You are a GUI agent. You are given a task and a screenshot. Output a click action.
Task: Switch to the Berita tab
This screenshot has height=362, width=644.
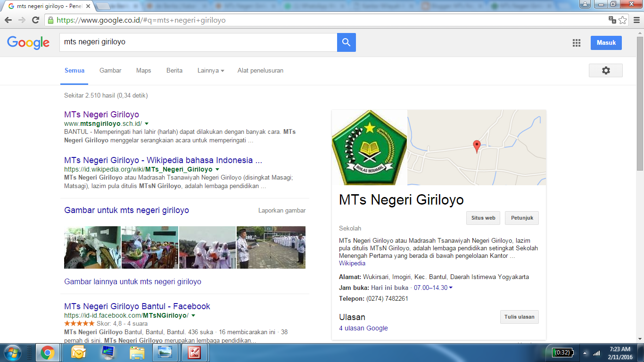174,70
